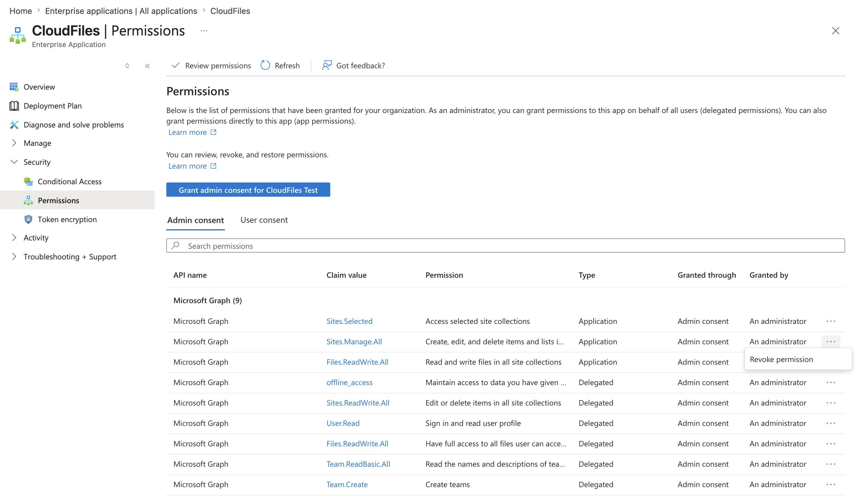Click the API name column header
Image resolution: width=857 pixels, height=504 pixels.
[190, 275]
